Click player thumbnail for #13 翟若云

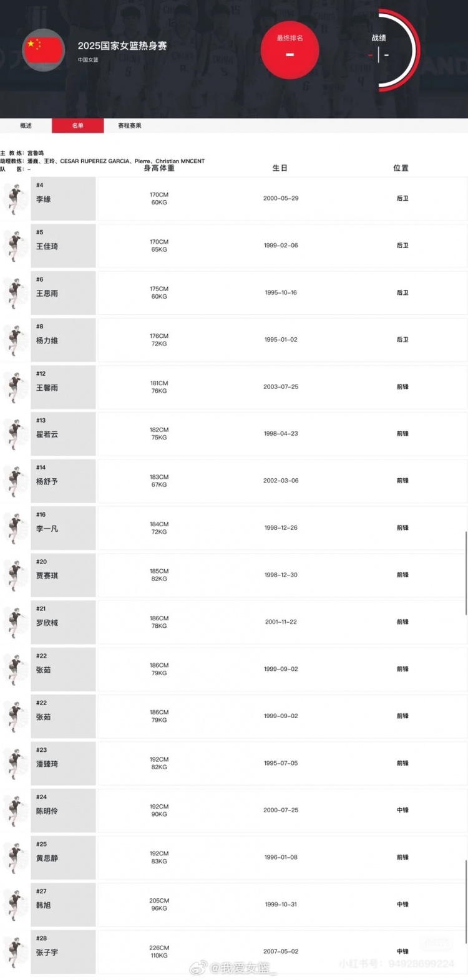coord(14,435)
